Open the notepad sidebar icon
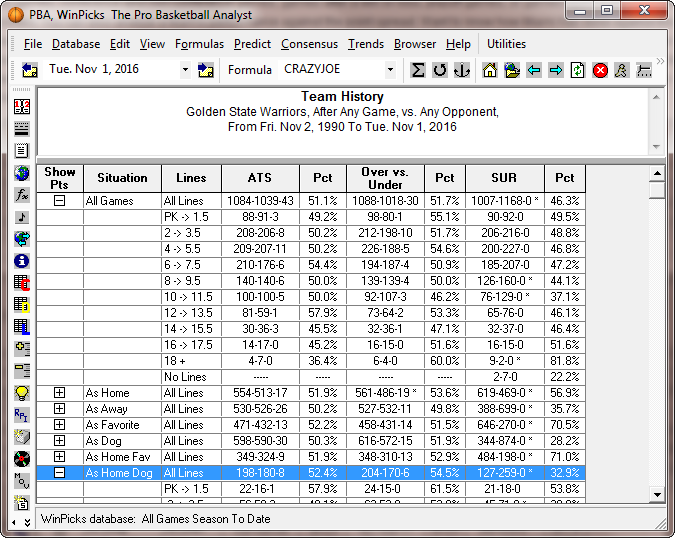 pos(22,150)
